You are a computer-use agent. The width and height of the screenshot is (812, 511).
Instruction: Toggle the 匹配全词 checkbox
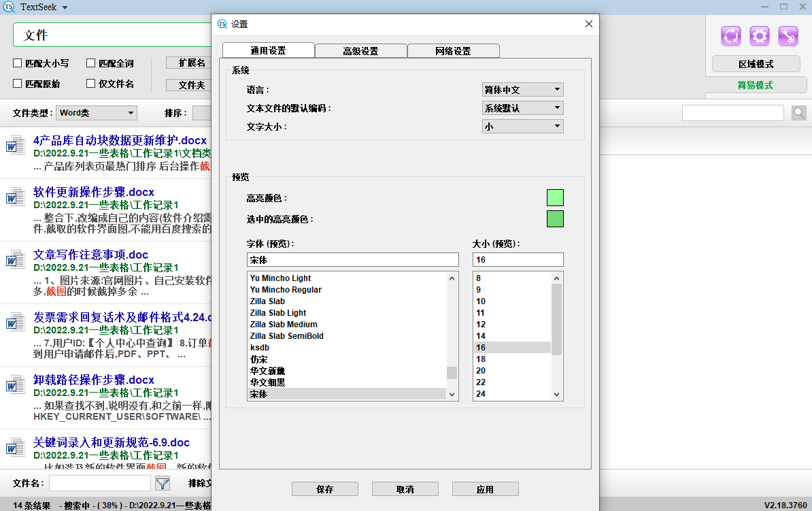(92, 63)
